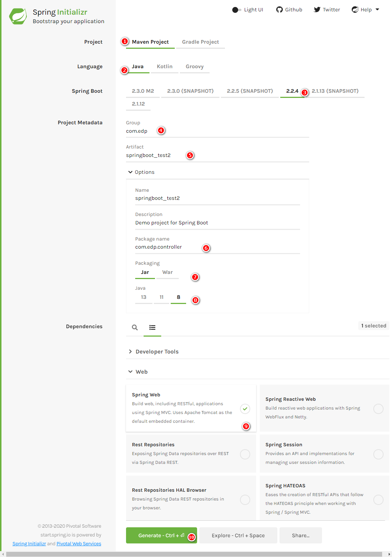Select Gradle Project tab
The width and height of the screenshot is (392, 557).
[x=200, y=42]
